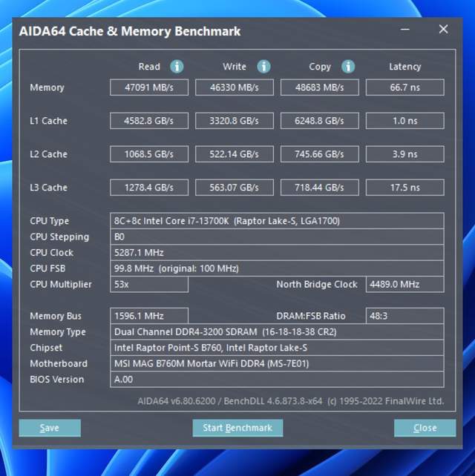Click the CPU Clock field 5287.1 MHz
This screenshot has width=475, height=476.
pos(277,253)
